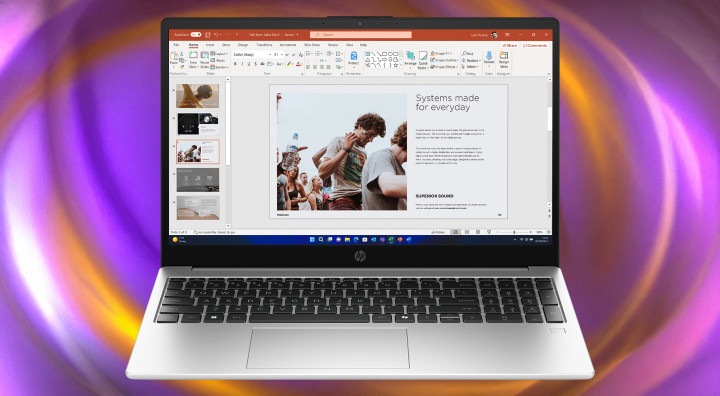
Task: Click the red font color button
Action: pyautogui.click(x=298, y=64)
